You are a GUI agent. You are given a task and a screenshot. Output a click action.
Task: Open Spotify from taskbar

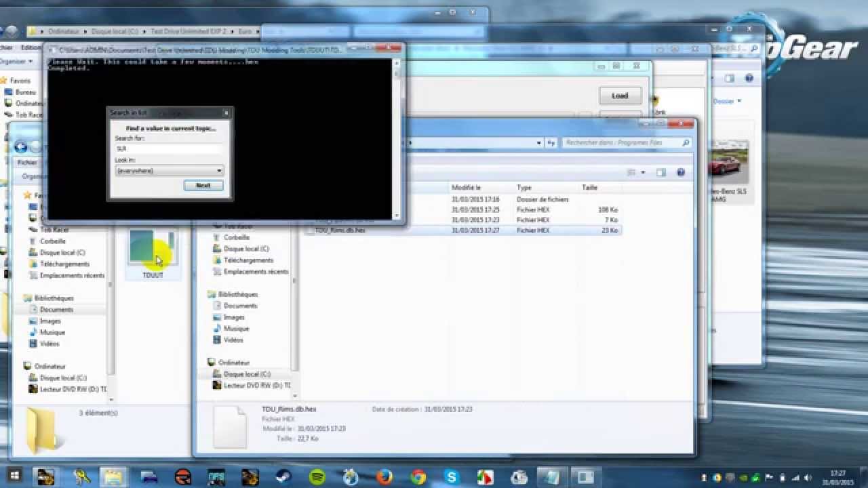(x=316, y=476)
